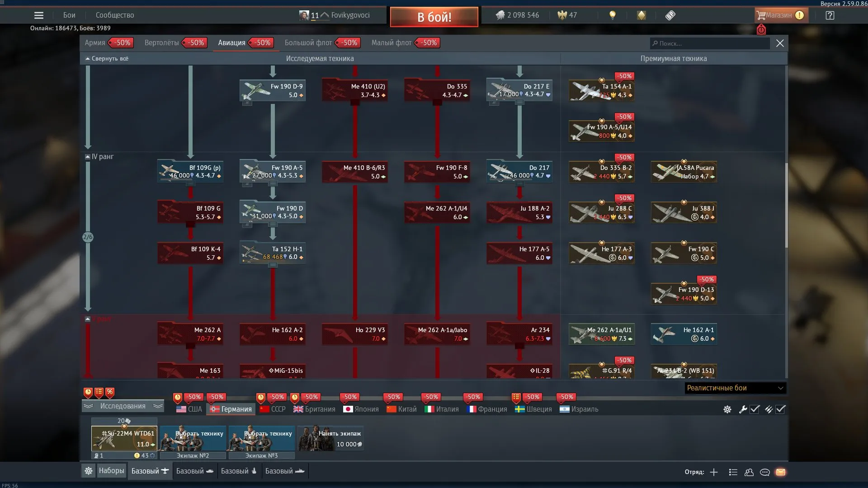Open the chat bubble icon
Image resolution: width=868 pixels, height=488 pixels.
[765, 472]
